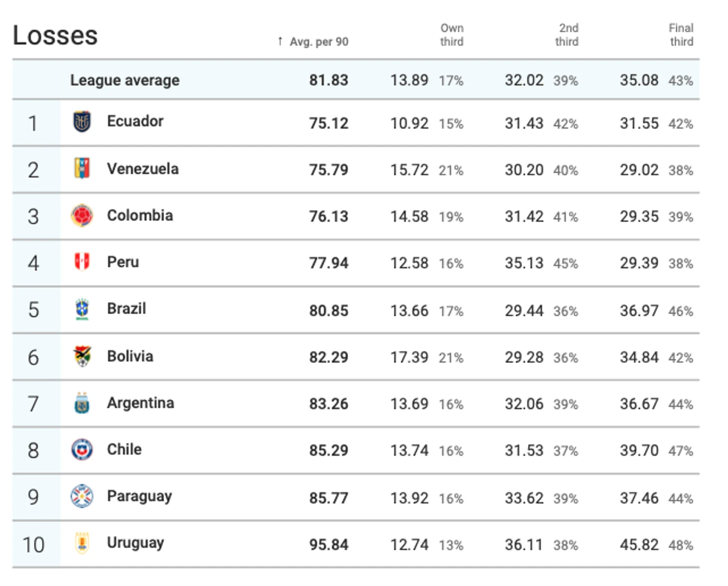The height and width of the screenshot is (586, 728).
Task: Click the Paraguay team crest icon
Action: pyautogui.click(x=82, y=496)
